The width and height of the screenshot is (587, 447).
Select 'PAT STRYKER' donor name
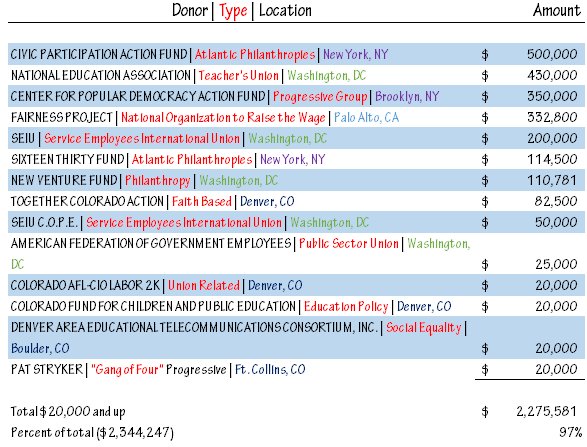coord(47,370)
